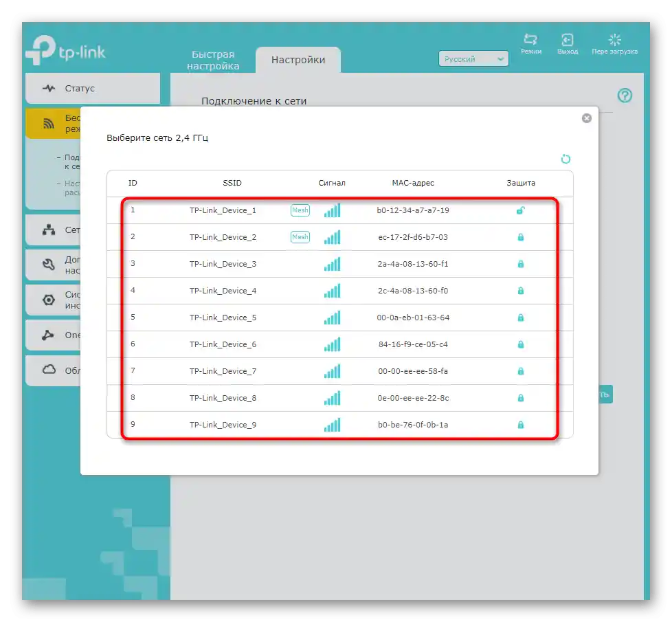Click the system tools gear icon
672x622 pixels.
(49, 300)
